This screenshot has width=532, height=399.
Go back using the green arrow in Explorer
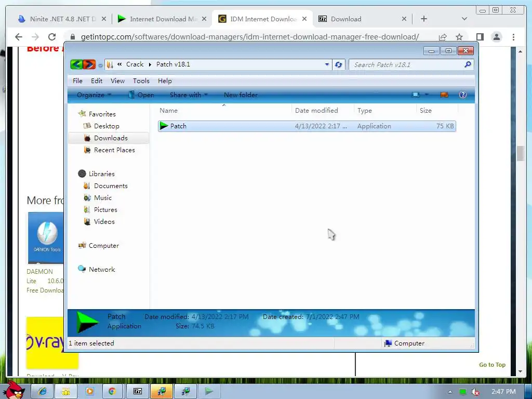77,64
